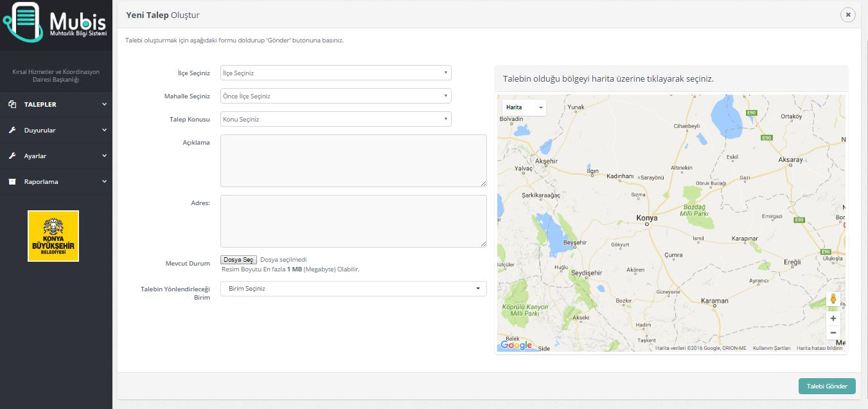This screenshot has height=409, width=868.
Task: Click the wrench icon beside Duyurular
Action: tap(12, 130)
